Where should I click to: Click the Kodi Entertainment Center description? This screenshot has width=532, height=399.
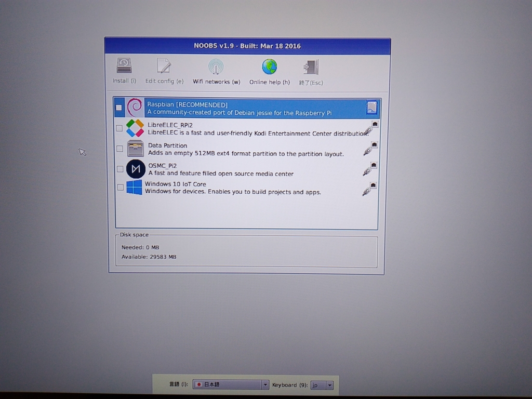[258, 133]
